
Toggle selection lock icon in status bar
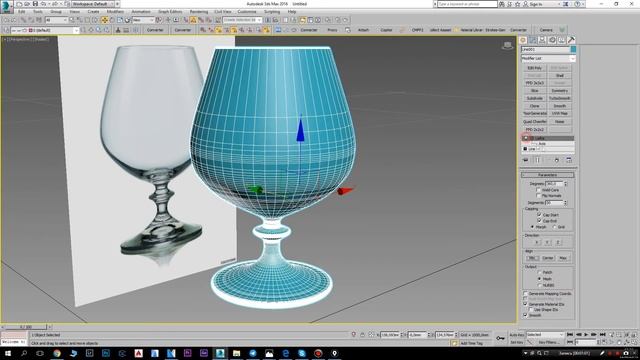point(362,335)
